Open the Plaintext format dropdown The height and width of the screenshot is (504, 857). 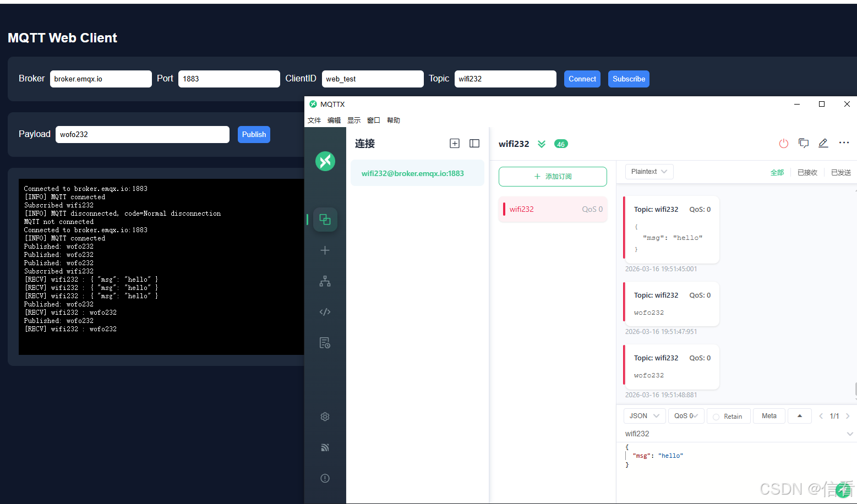(649, 172)
